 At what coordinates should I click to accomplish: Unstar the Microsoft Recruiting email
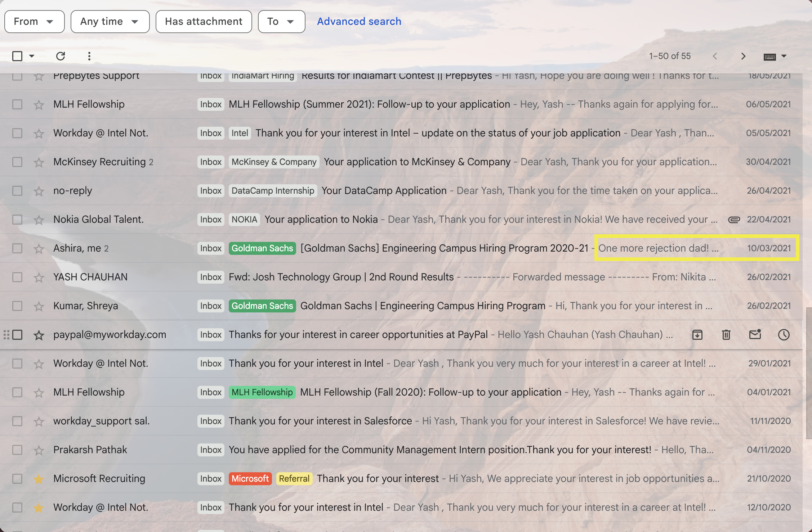tap(39, 479)
